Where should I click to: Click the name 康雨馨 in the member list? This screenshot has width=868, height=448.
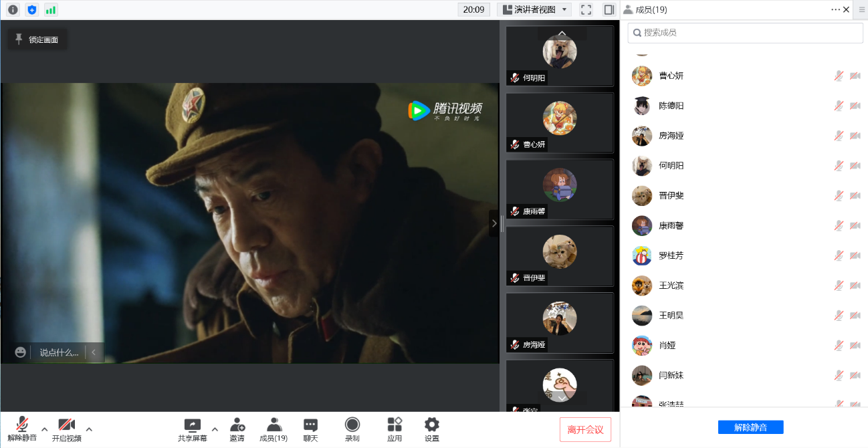671,225
